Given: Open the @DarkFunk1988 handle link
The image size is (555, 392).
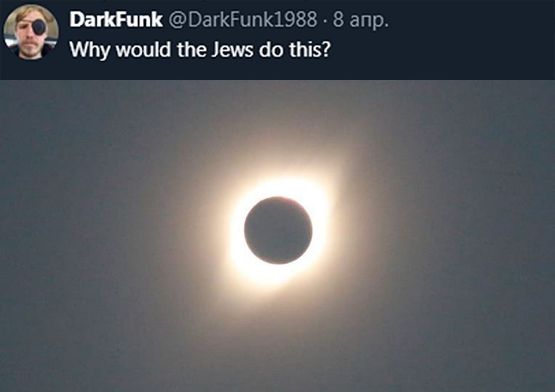Looking at the screenshot, I should pyautogui.click(x=243, y=20).
